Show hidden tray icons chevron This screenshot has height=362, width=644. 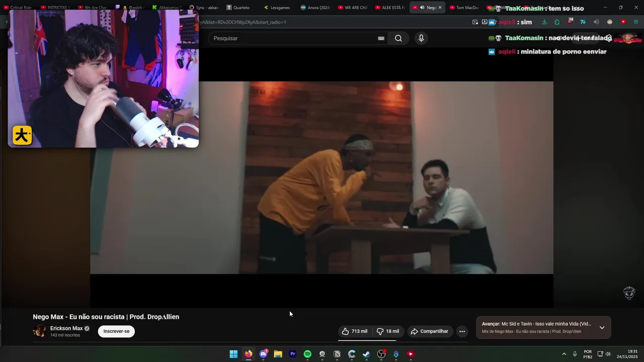[564, 354]
